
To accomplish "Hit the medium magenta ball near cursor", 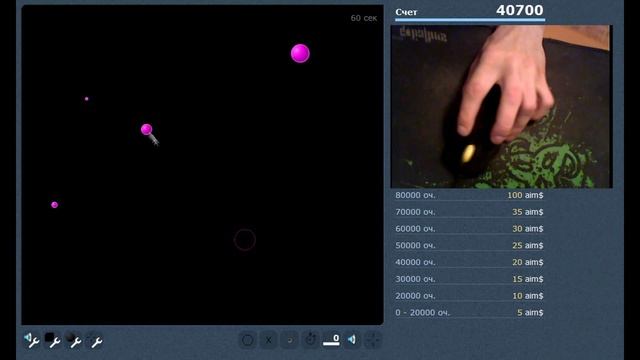I will click(146, 129).
